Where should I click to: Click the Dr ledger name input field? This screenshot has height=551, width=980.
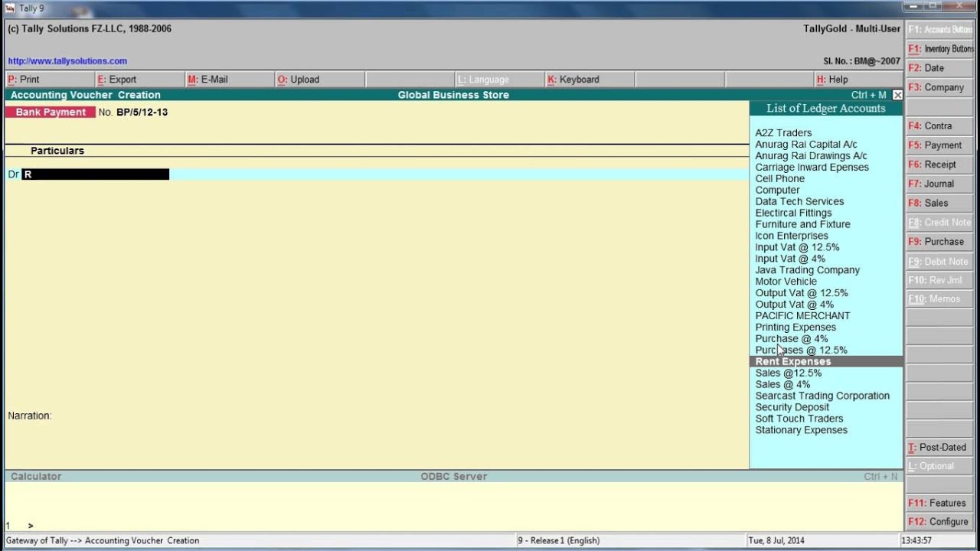pos(95,174)
